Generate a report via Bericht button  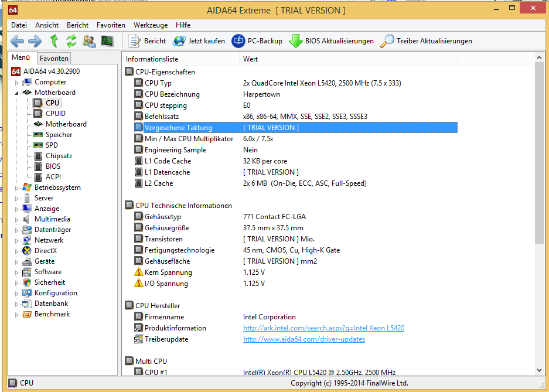147,41
